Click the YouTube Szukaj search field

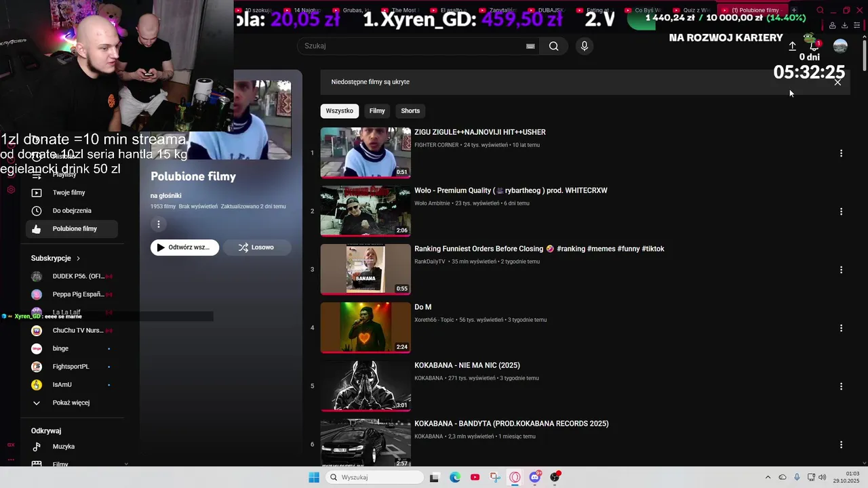pos(419,46)
